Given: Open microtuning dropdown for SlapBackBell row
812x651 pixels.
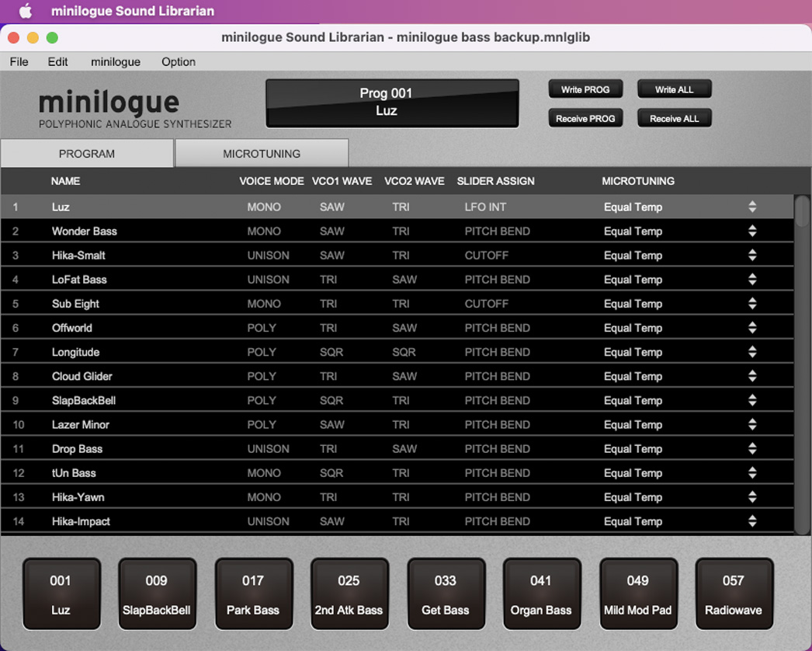Looking at the screenshot, I should (752, 400).
